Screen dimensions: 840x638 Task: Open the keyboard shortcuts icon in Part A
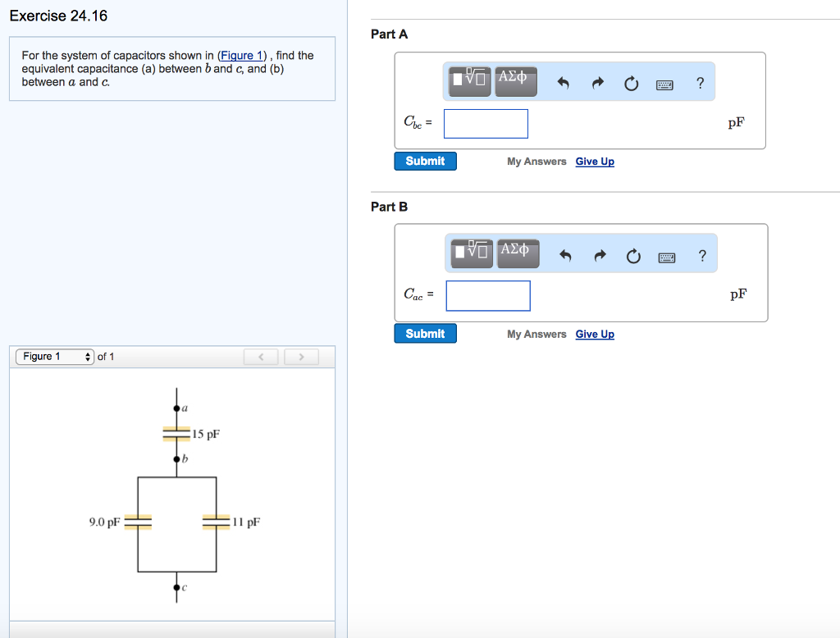(665, 84)
